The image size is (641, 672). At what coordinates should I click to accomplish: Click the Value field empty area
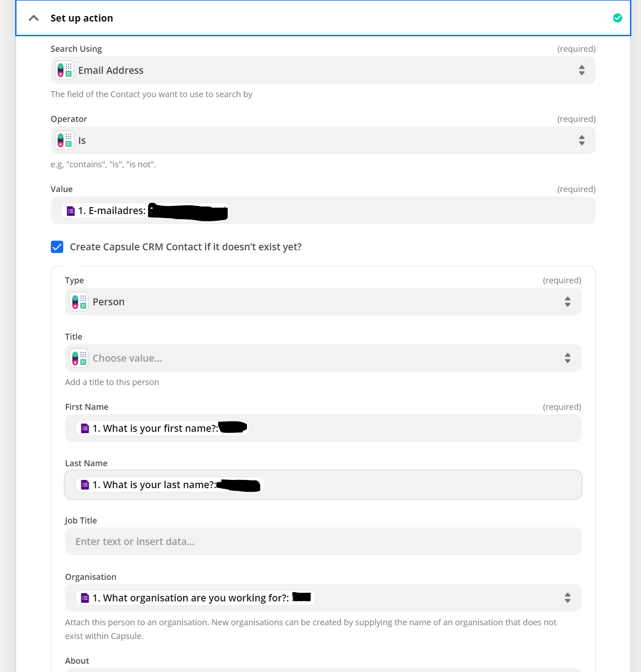pos(412,211)
